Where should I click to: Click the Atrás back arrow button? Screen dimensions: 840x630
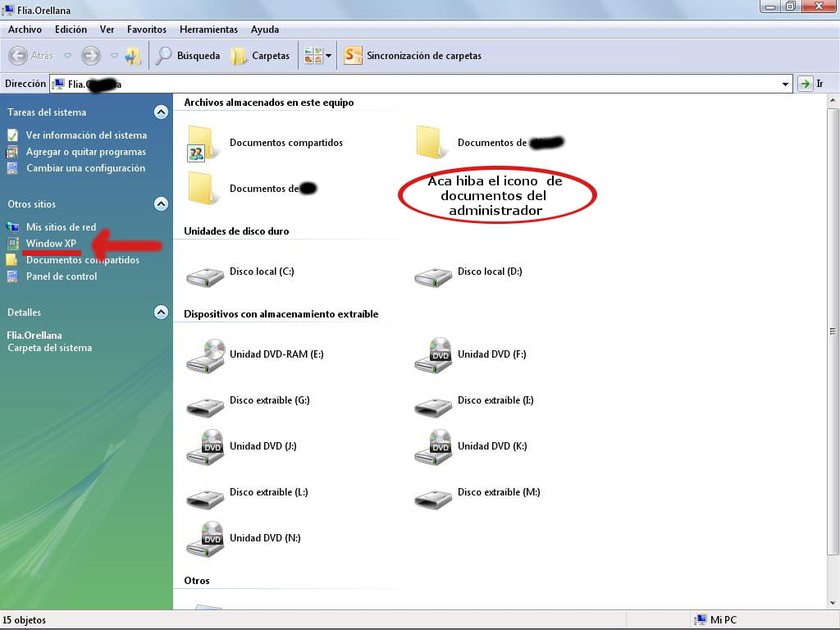coord(18,55)
